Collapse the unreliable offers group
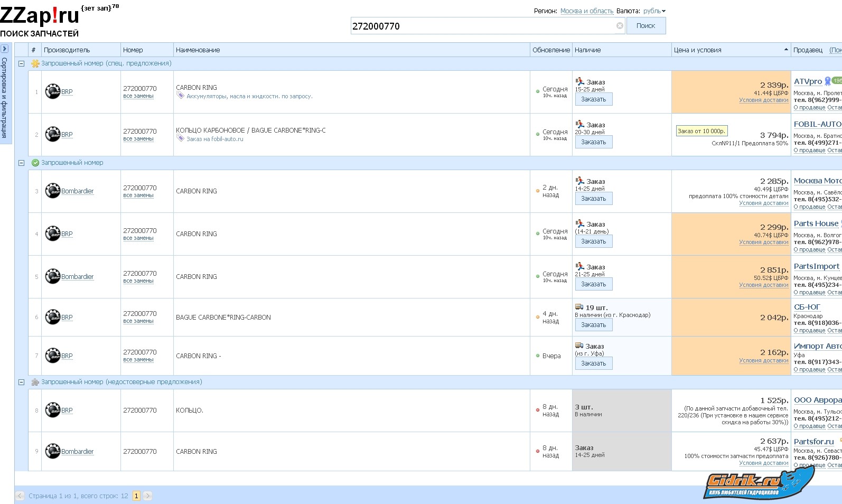This screenshot has height=504, width=842. (22, 382)
